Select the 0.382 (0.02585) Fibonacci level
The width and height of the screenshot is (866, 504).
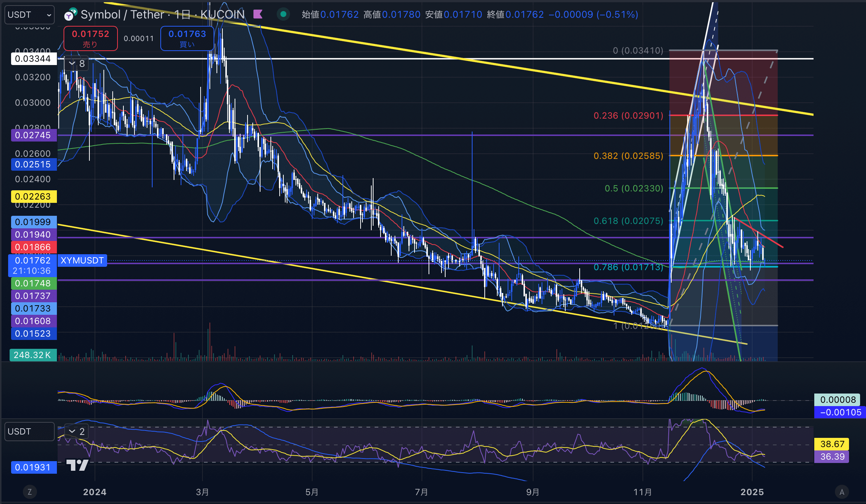[628, 156]
